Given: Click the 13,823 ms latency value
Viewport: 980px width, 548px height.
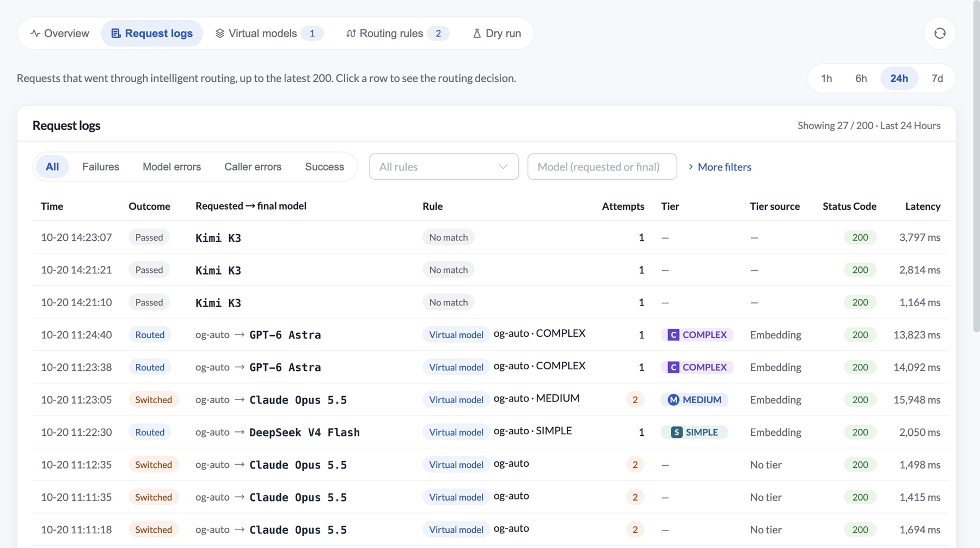Looking at the screenshot, I should tap(917, 334).
